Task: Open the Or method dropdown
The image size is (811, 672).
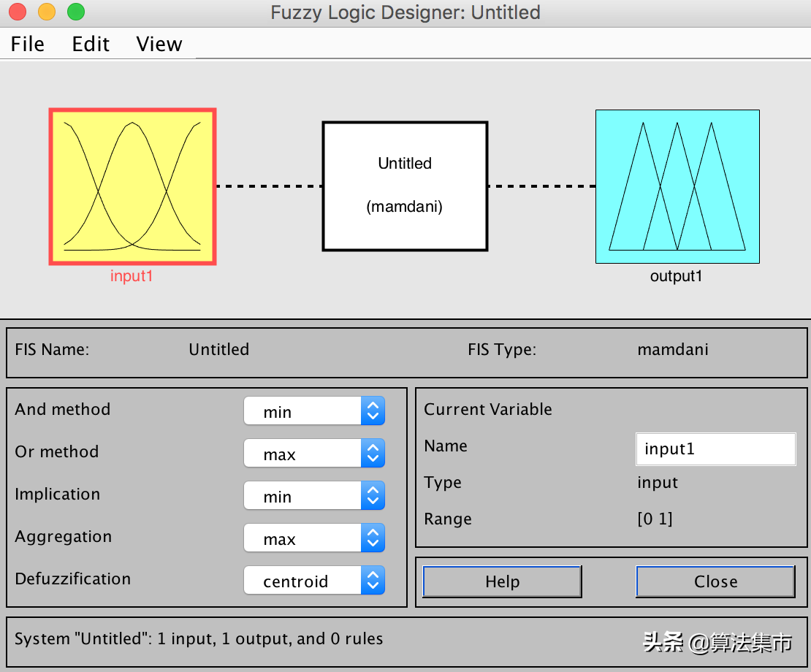Action: pos(314,454)
